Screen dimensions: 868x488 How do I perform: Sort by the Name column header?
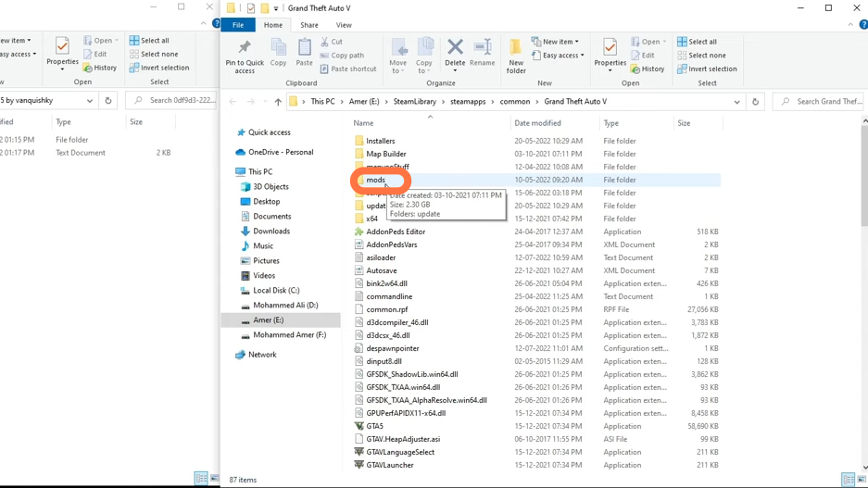coord(364,123)
